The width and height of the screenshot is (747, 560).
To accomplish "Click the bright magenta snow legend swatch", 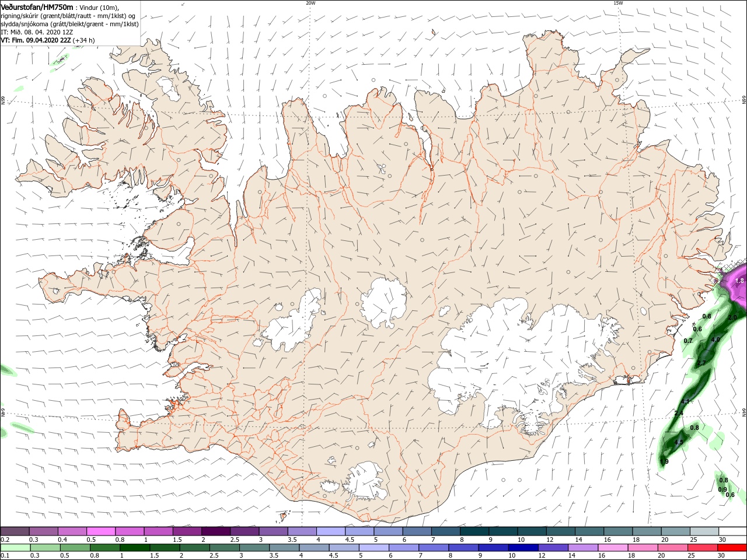I will pos(100,531).
